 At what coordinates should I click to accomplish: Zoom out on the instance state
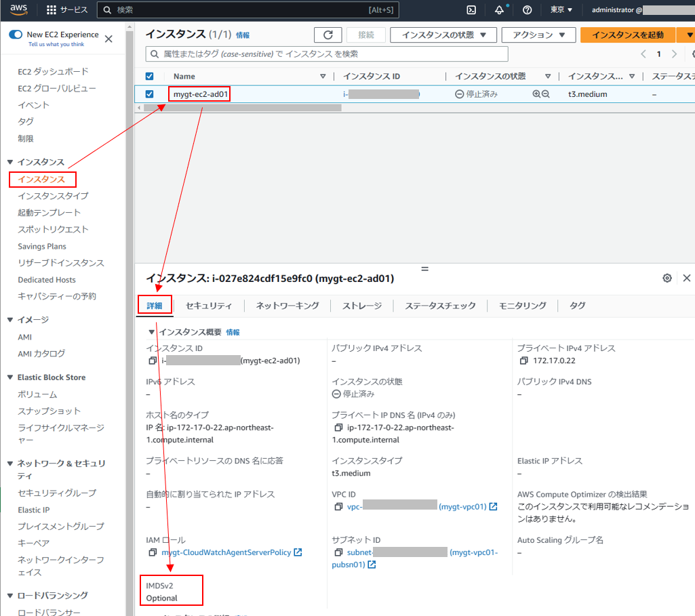546,94
